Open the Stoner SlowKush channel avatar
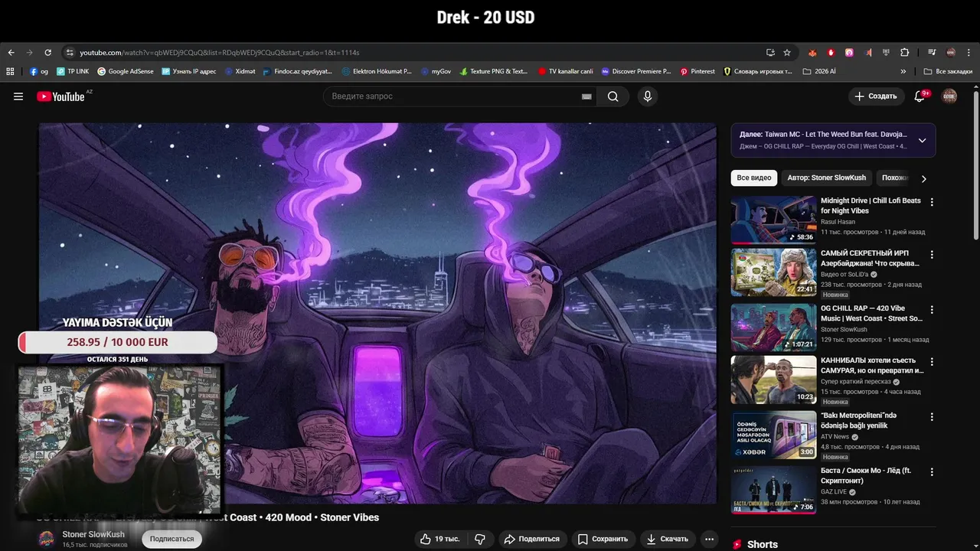 tap(47, 539)
